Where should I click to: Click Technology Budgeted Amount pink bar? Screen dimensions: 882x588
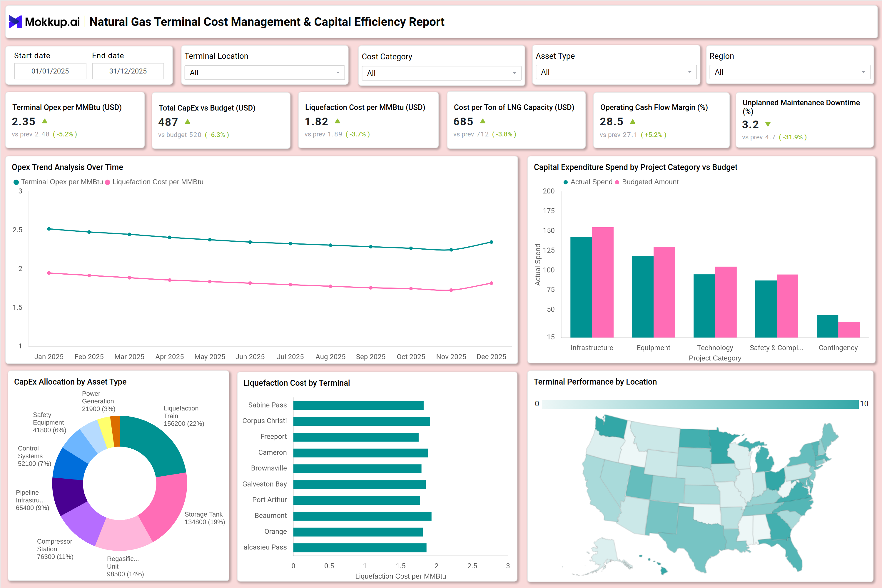coord(726,302)
